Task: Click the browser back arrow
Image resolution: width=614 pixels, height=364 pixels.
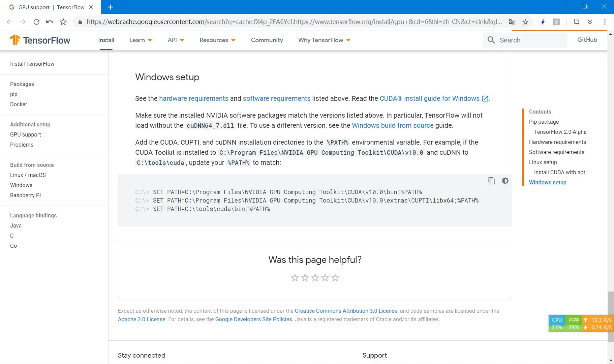Action: click(x=9, y=22)
